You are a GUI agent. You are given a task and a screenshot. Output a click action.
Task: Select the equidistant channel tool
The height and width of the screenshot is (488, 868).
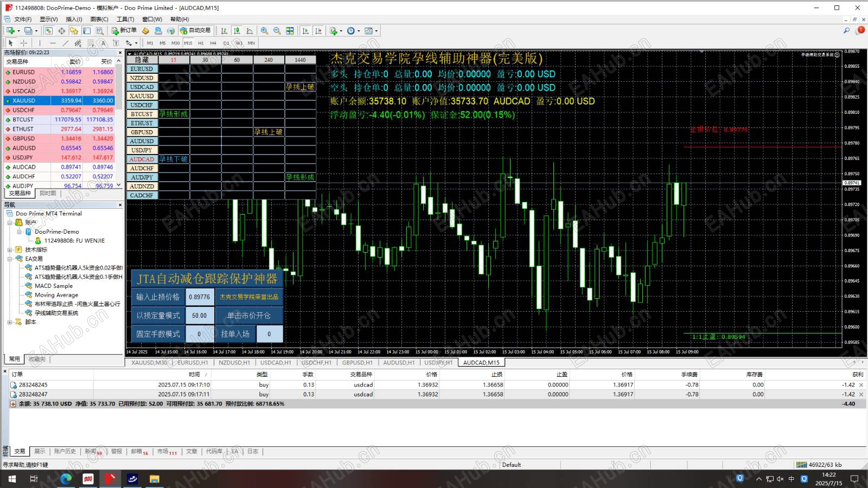pos(78,43)
